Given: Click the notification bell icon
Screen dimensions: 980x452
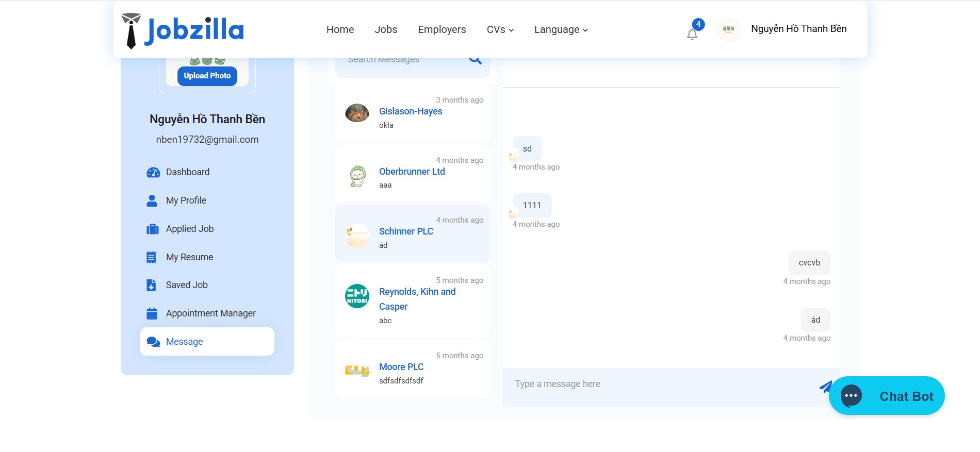Looking at the screenshot, I should (x=692, y=34).
